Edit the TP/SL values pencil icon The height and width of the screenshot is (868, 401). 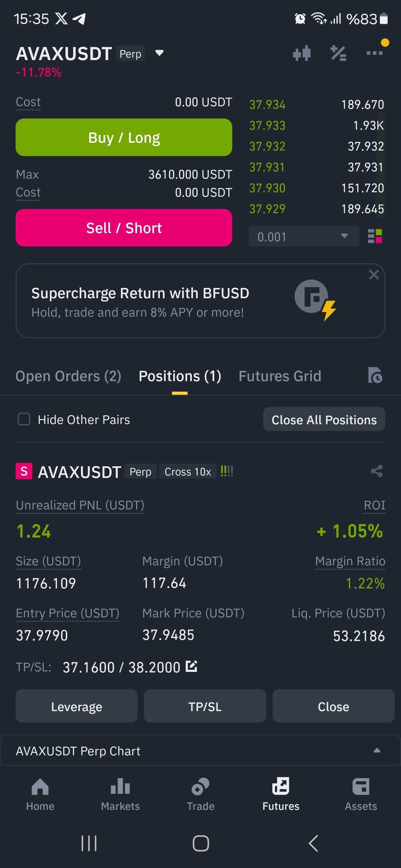(191, 666)
